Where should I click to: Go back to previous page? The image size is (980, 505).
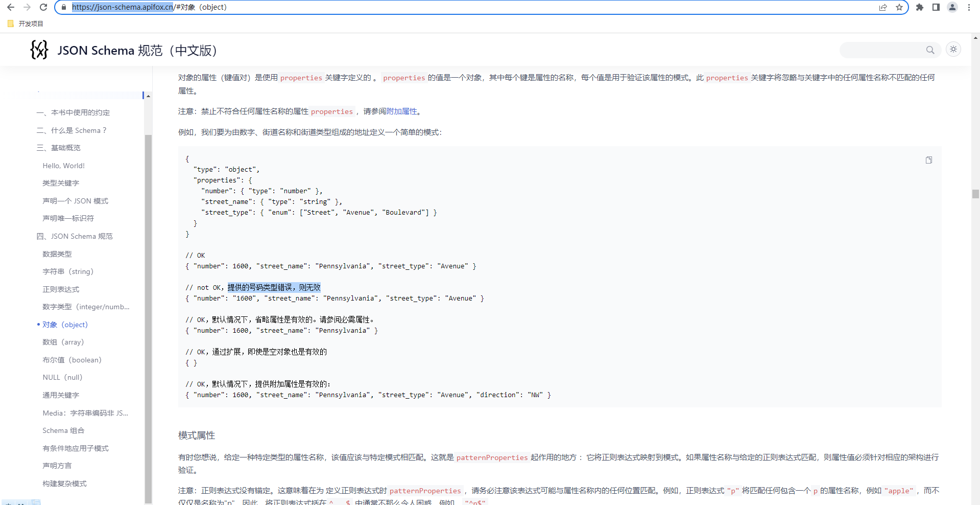pyautogui.click(x=10, y=7)
